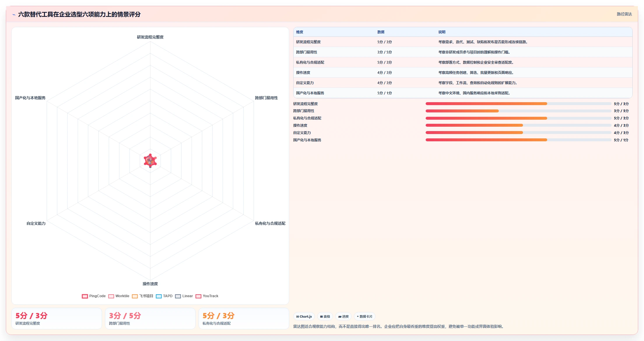The image size is (644, 341).
Task: Click the 路径雷达 label in header
Action: (624, 14)
